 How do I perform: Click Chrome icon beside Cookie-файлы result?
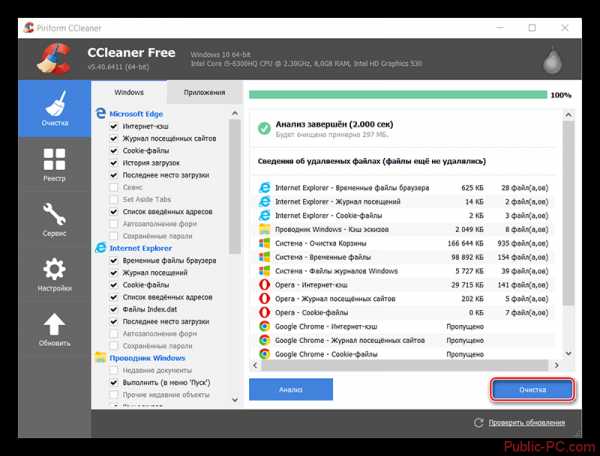coord(264,354)
